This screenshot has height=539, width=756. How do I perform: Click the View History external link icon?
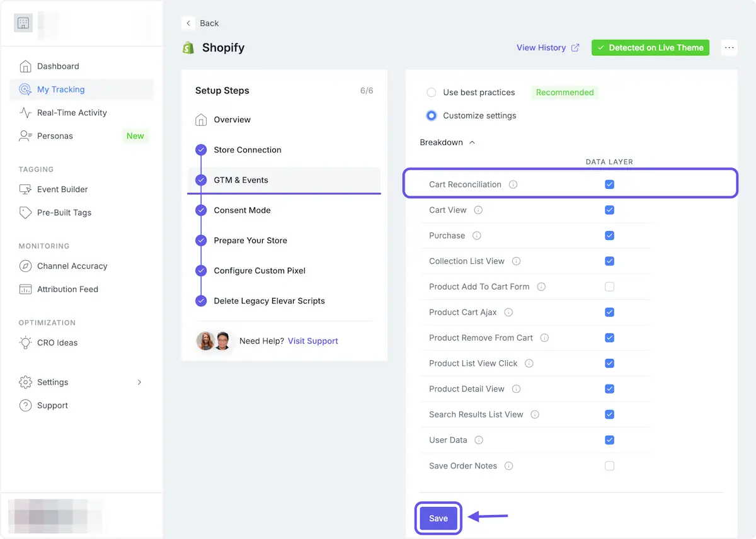[x=575, y=48]
